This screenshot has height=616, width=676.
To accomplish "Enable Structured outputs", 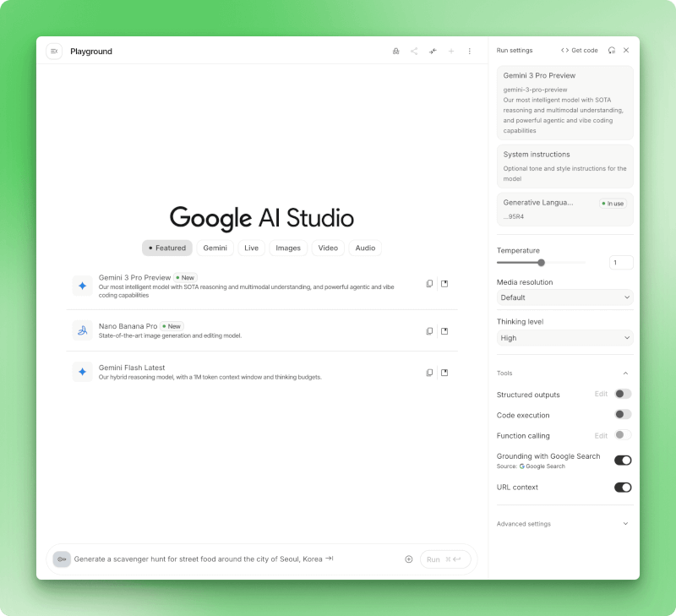I will (623, 394).
